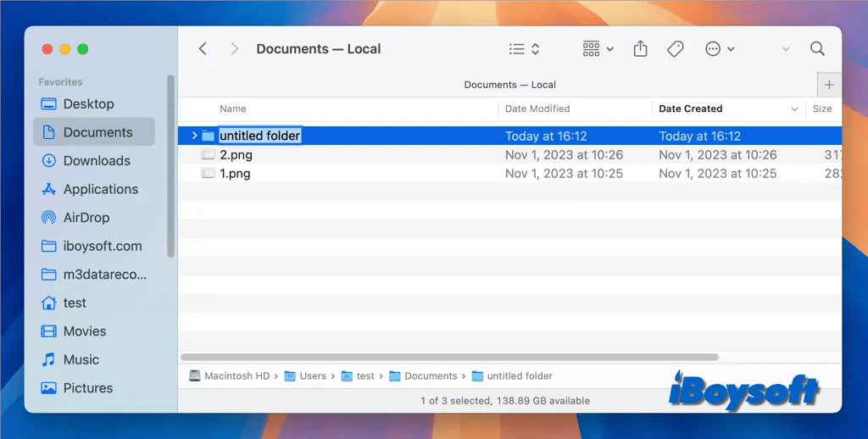Click the Applications sidebar icon

(x=48, y=189)
